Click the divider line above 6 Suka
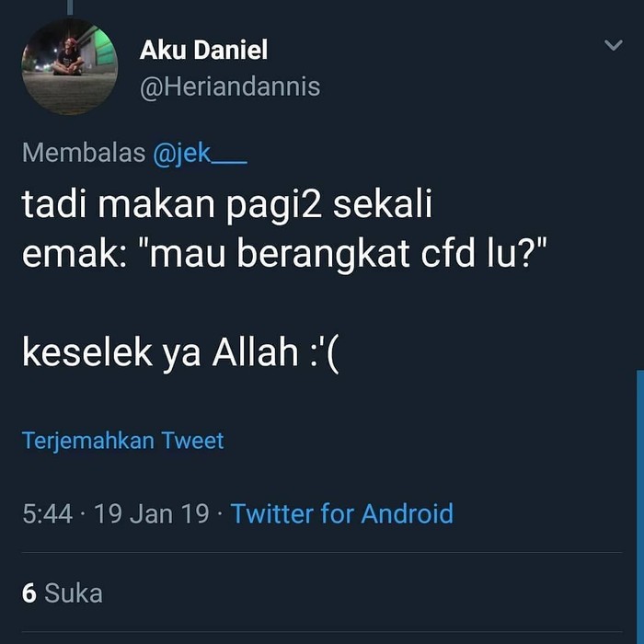Image resolution: width=644 pixels, height=644 pixels. click(322, 552)
